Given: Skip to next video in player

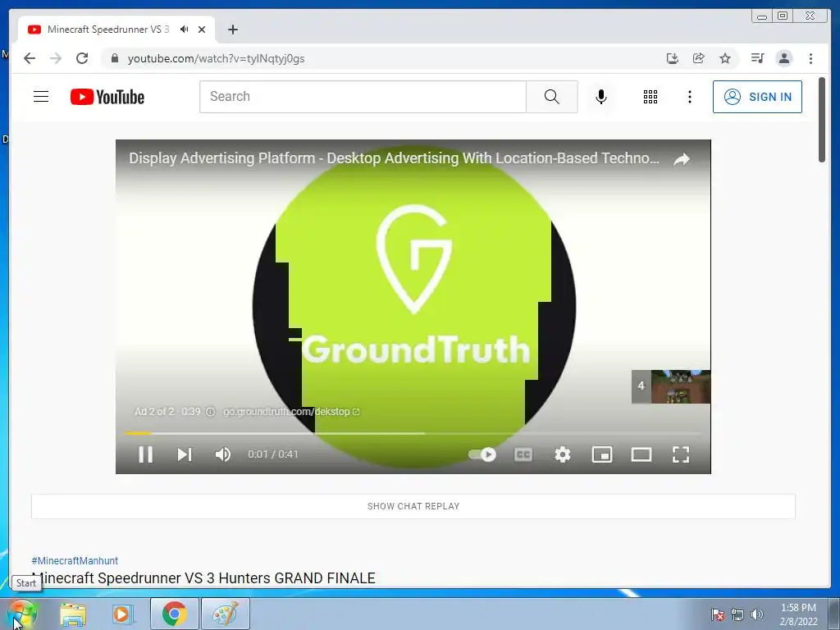Looking at the screenshot, I should 185,454.
